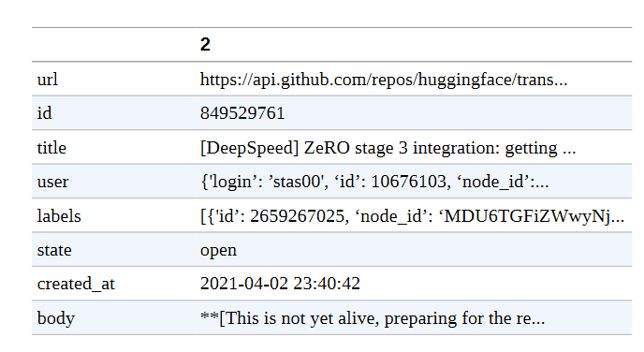Click the empty header cell above 'url'
644x352 pixels.
click(x=113, y=45)
